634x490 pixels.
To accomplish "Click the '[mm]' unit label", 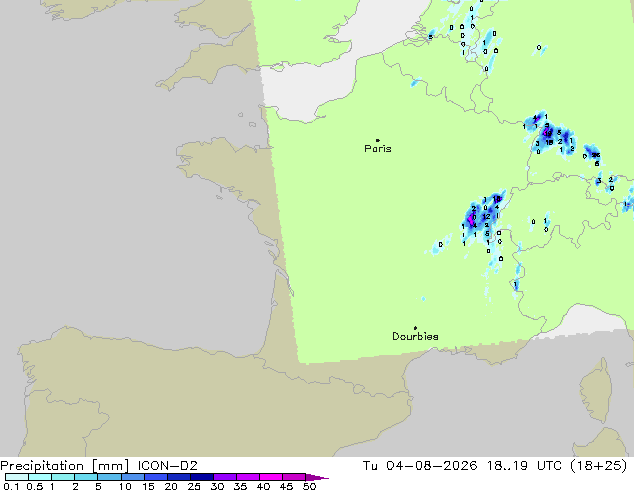I will [x=111, y=466].
